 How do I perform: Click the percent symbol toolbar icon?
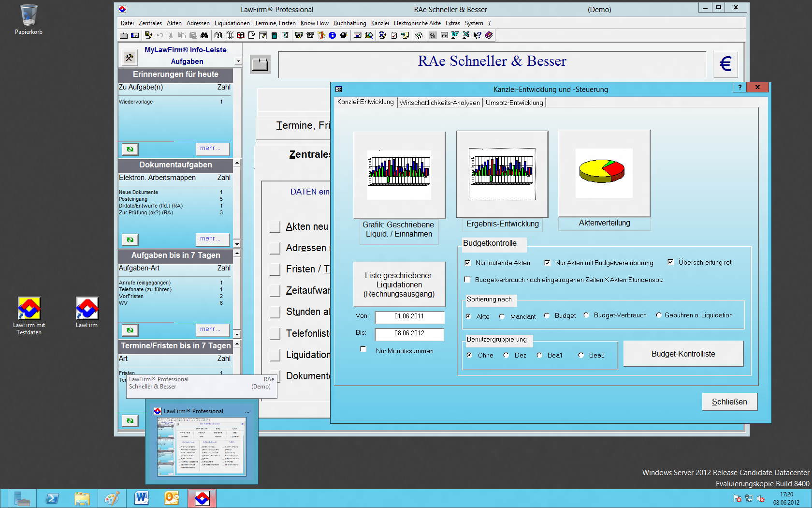click(x=433, y=35)
